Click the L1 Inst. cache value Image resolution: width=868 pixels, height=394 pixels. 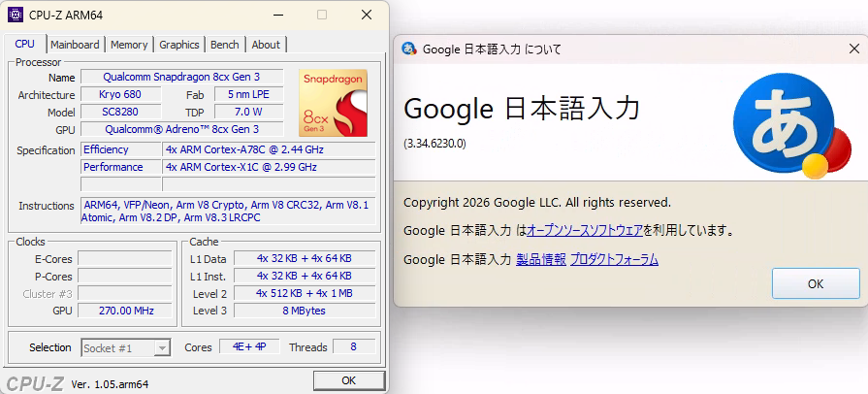[x=305, y=276]
